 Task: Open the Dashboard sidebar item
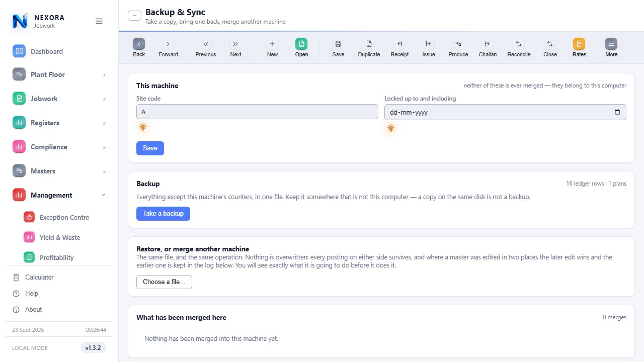[x=59, y=51]
